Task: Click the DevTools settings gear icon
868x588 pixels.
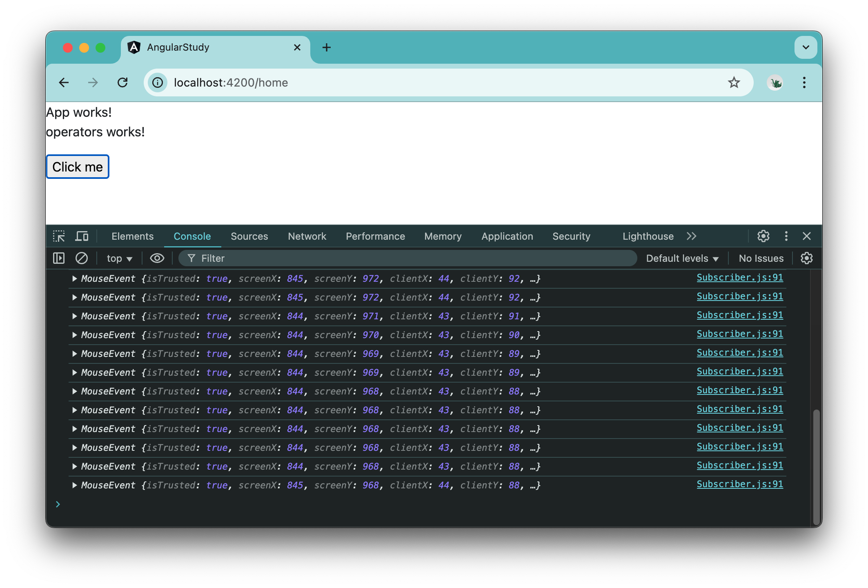Action: click(x=763, y=236)
